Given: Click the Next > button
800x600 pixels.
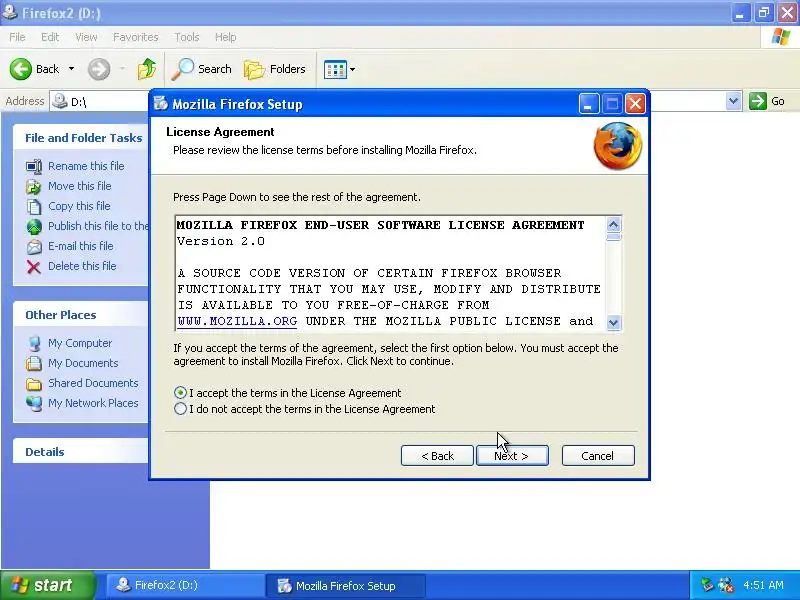Looking at the screenshot, I should pos(512,456).
